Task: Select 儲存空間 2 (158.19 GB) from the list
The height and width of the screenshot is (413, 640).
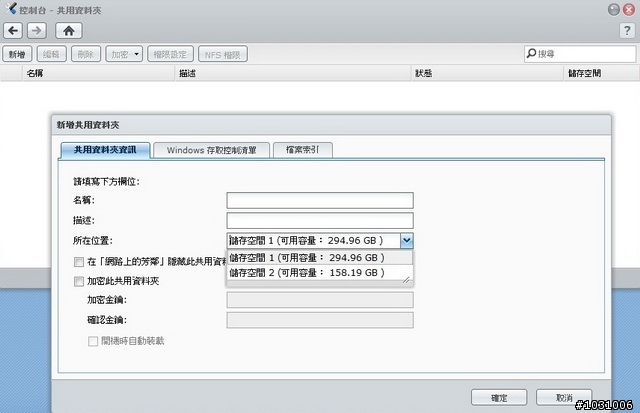Action: [320, 273]
